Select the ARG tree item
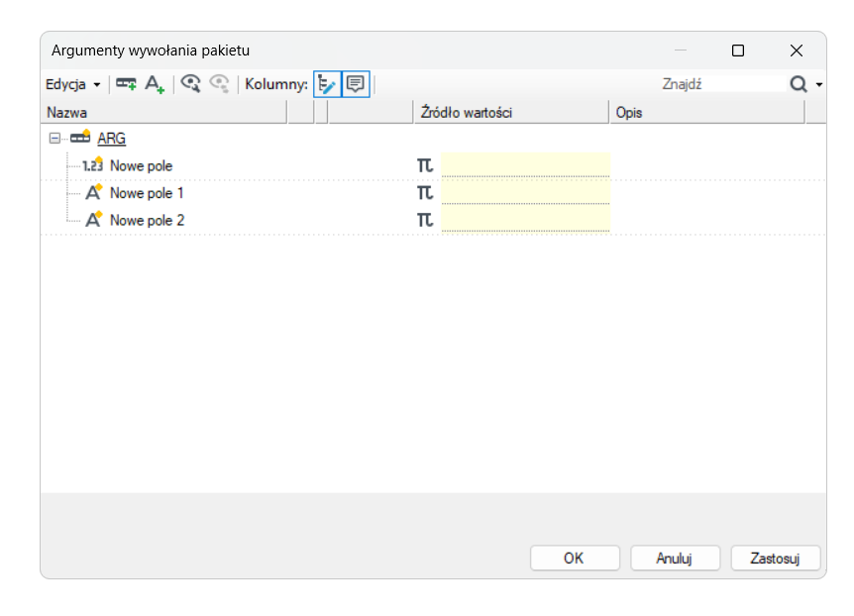 pyautogui.click(x=112, y=139)
